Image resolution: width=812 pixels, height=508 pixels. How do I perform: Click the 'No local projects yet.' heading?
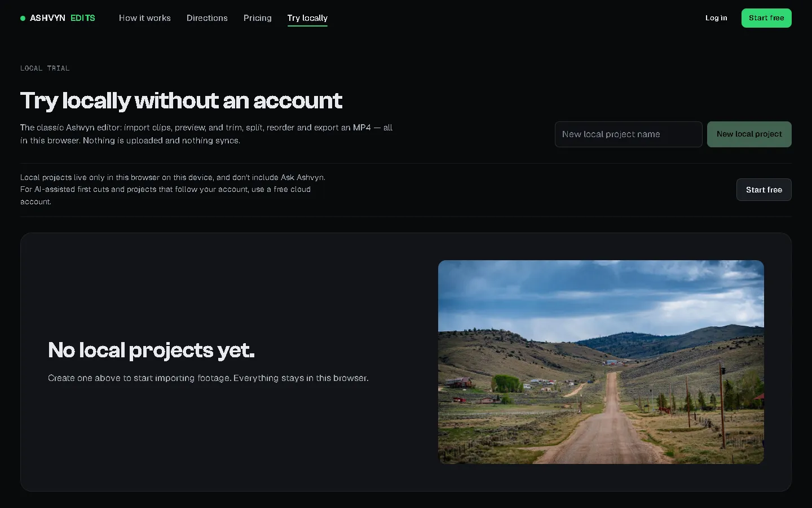tap(151, 351)
